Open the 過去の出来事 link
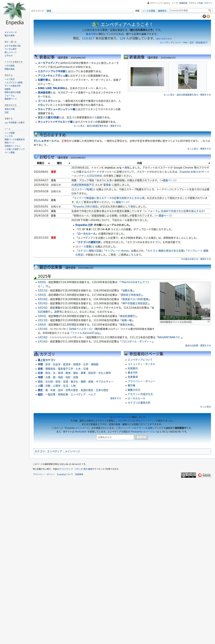215x644 pixels. pyautogui.click(x=191, y=346)
